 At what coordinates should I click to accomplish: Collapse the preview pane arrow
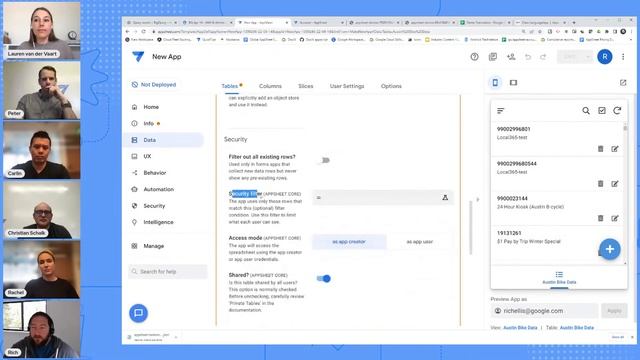coord(478,200)
